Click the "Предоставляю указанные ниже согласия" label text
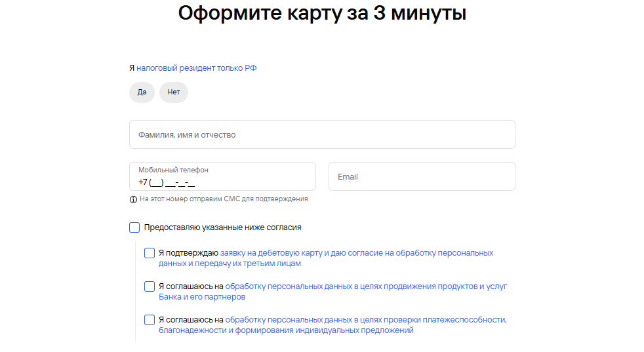 [x=222, y=227]
